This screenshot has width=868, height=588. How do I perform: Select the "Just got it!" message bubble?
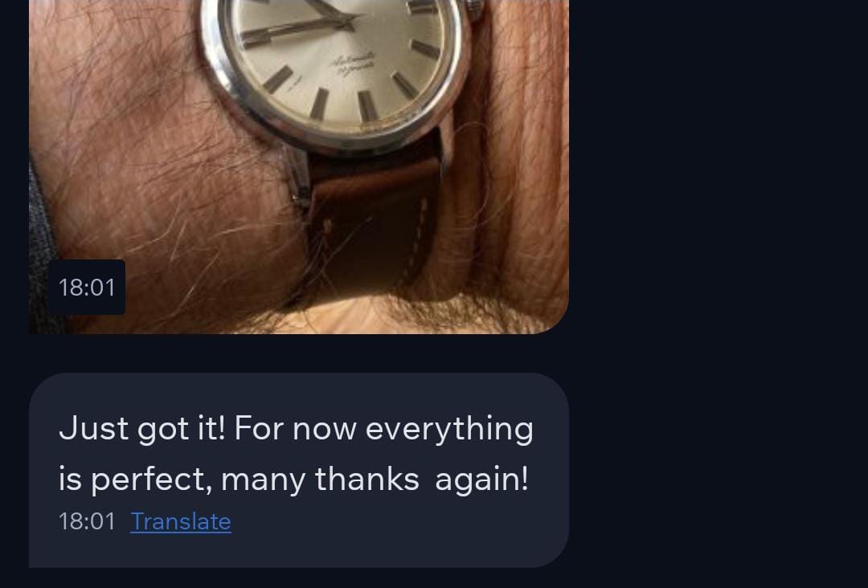[x=299, y=470]
